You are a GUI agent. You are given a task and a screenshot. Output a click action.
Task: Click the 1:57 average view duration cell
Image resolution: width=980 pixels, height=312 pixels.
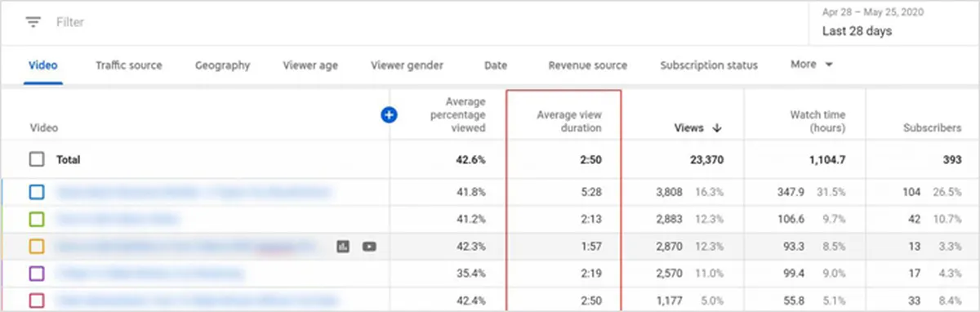point(591,246)
